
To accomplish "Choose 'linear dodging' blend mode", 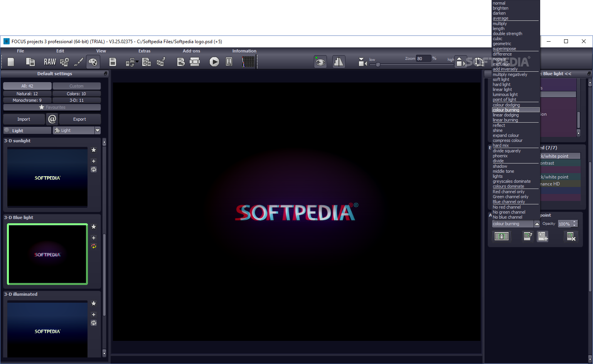I will point(505,115).
